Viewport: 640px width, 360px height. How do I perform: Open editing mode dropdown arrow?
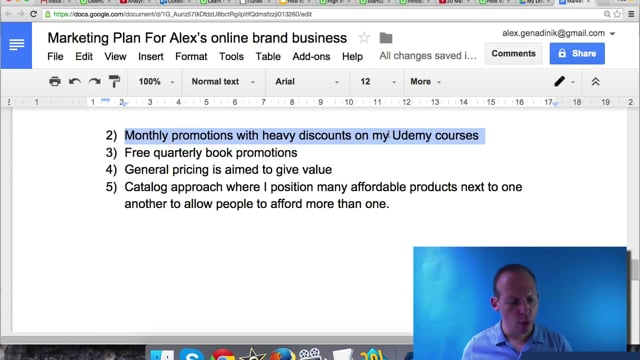[x=573, y=82]
